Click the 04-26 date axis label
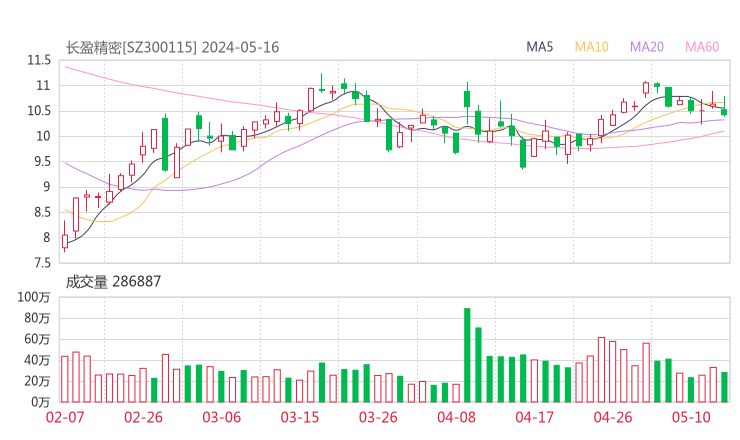 click(613, 417)
